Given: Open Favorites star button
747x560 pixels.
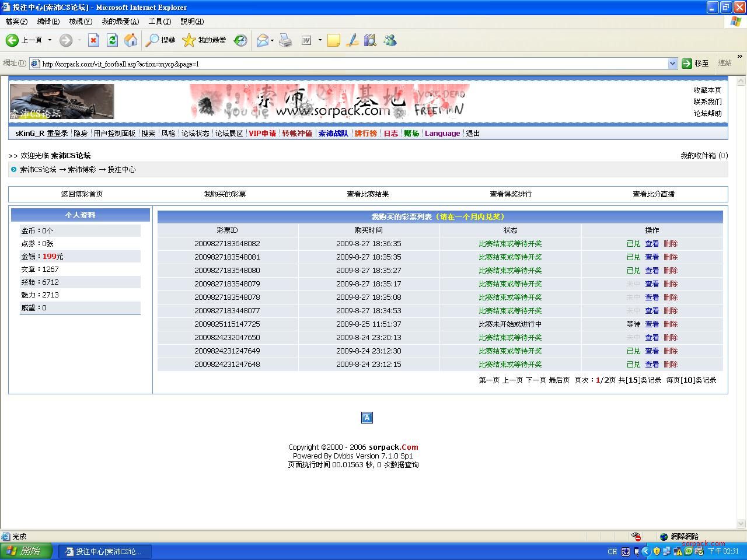Looking at the screenshot, I should (x=204, y=40).
